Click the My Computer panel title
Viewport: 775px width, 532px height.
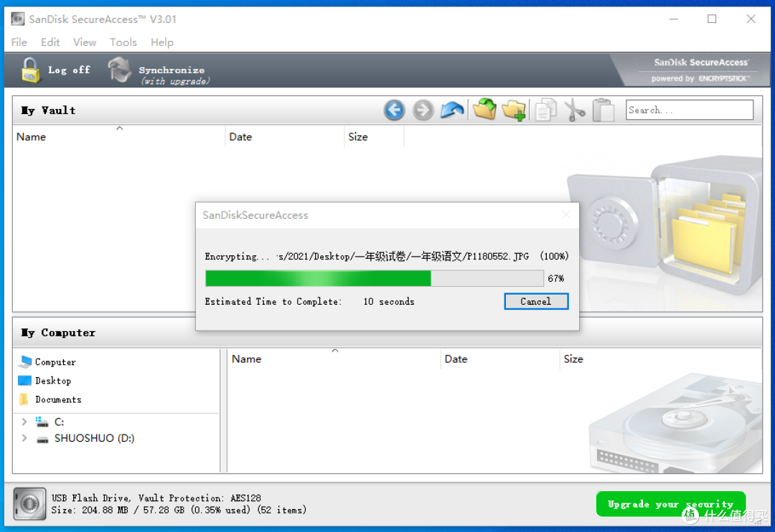point(58,333)
